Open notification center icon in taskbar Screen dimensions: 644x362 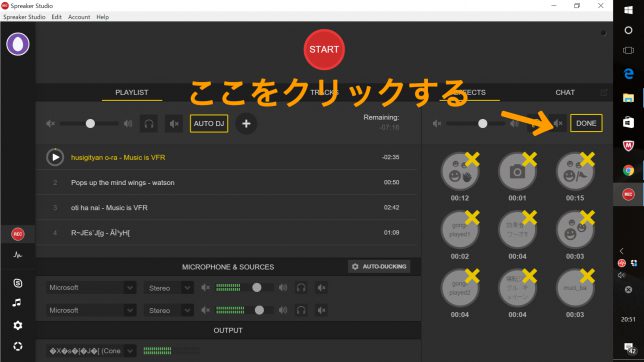(629, 348)
